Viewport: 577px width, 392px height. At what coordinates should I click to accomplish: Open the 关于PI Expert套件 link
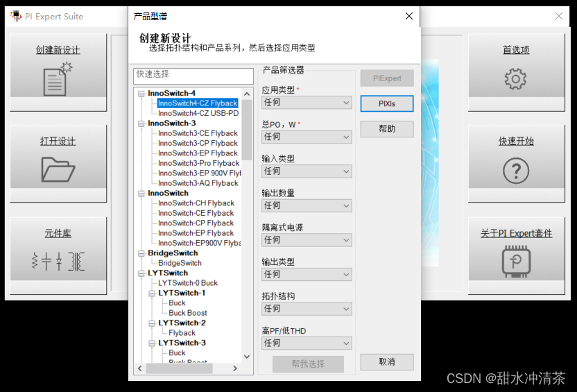tap(516, 233)
